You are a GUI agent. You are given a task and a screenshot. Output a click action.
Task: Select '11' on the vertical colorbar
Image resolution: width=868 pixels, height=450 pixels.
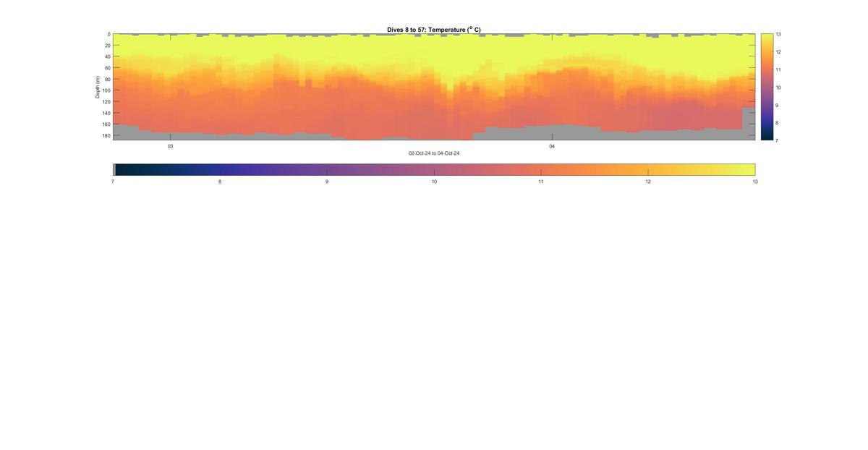coord(778,69)
